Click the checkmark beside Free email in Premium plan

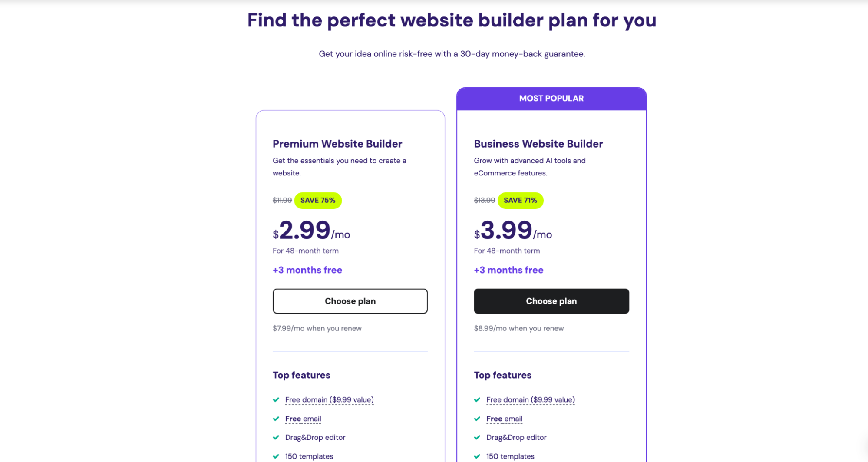coord(277,419)
